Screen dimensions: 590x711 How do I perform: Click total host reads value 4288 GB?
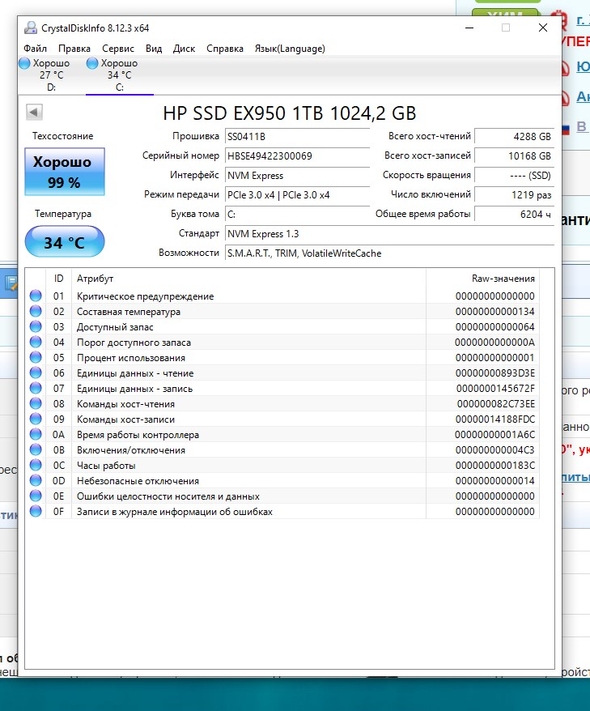tap(514, 136)
